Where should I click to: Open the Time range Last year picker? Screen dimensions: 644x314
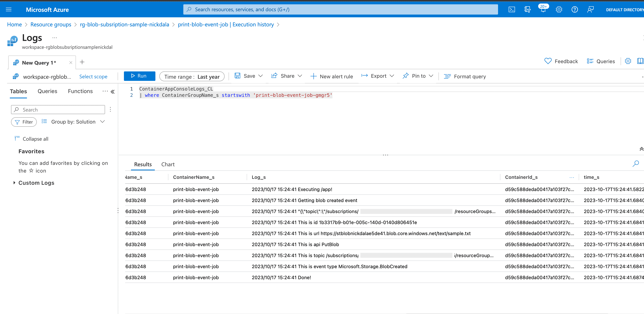click(192, 77)
